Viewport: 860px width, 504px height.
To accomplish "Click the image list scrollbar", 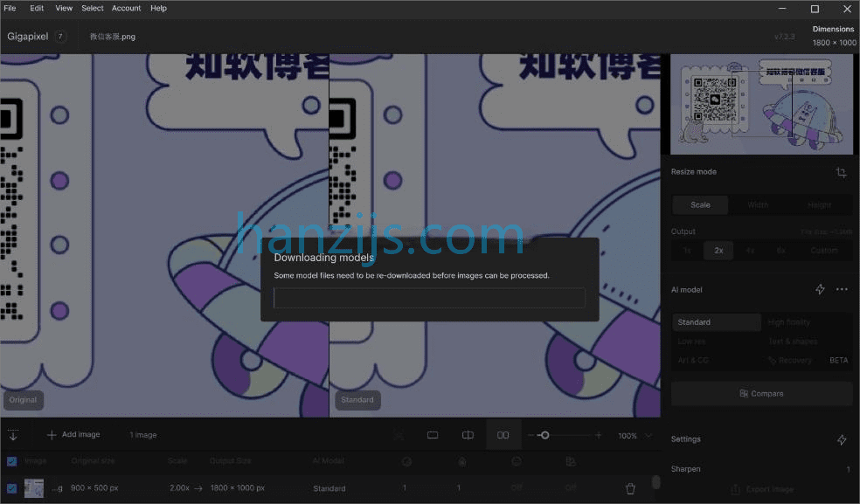I will (x=656, y=482).
